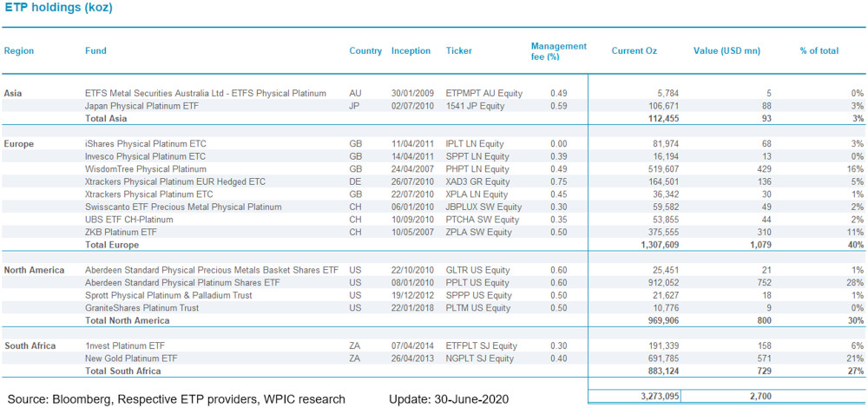Image resolution: width=868 pixels, height=408 pixels.
Task: Select ETFS Metal Securities Australia fund name
Action: click(206, 93)
